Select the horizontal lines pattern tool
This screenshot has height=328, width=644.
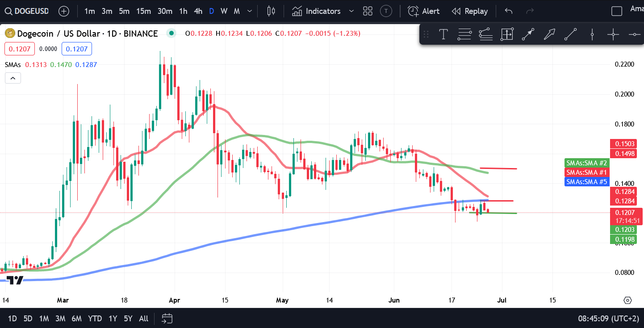[464, 34]
